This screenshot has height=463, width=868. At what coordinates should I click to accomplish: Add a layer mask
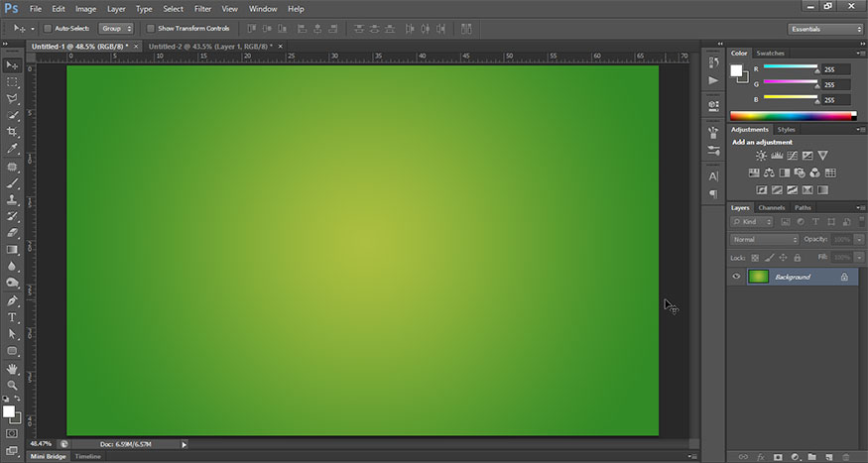pyautogui.click(x=778, y=457)
